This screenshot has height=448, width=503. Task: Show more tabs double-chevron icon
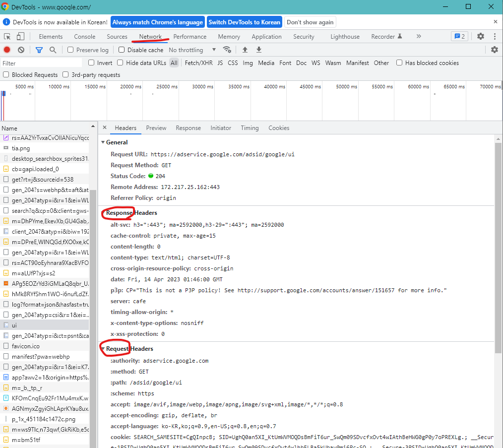click(419, 36)
